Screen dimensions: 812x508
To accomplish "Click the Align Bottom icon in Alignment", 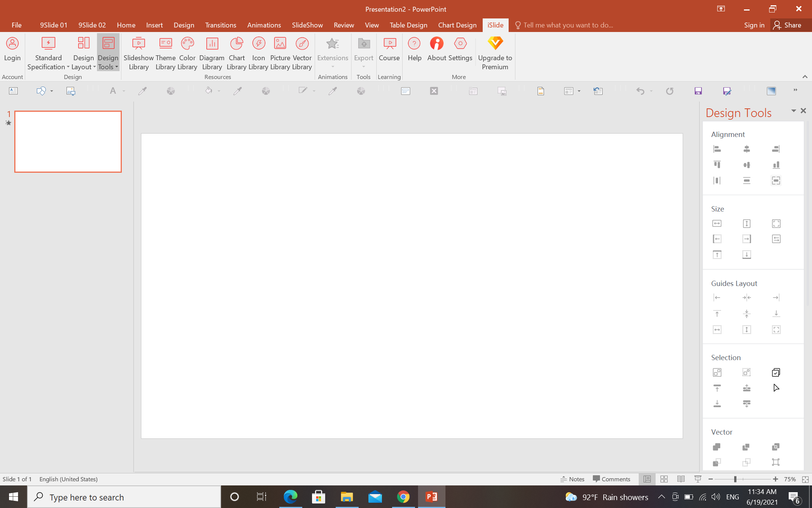I will (776, 165).
